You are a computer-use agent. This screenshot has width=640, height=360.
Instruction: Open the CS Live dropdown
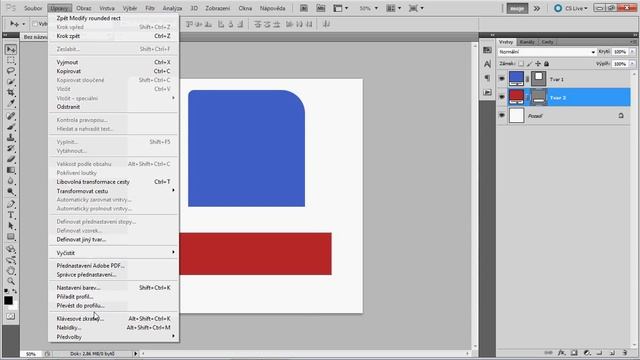[x=571, y=8]
